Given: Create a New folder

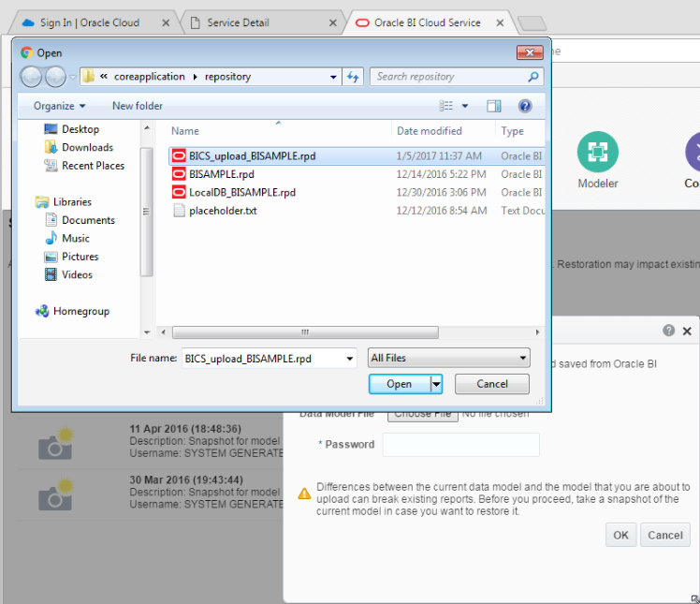Looking at the screenshot, I should 138,106.
